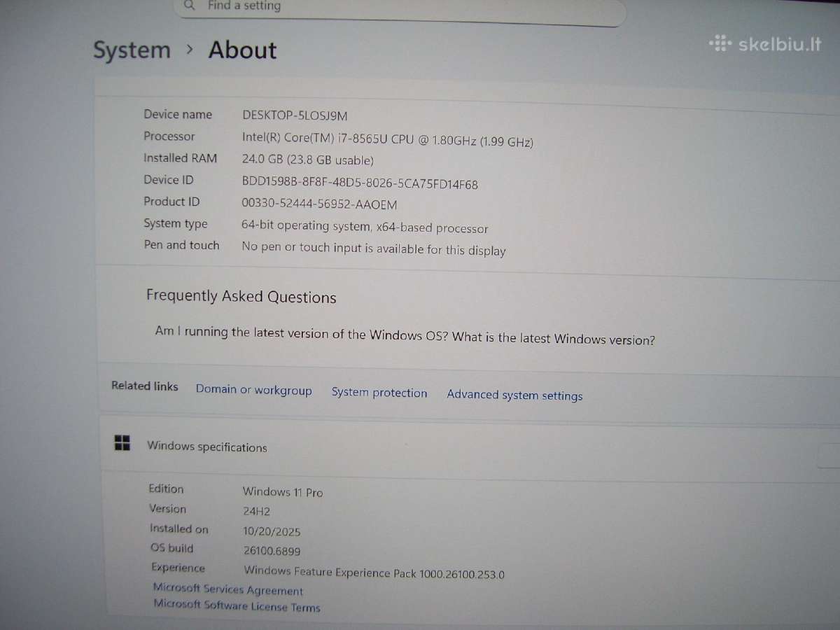This screenshot has height=630, width=840.
Task: Click the About breadcrumb heading
Action: click(242, 50)
